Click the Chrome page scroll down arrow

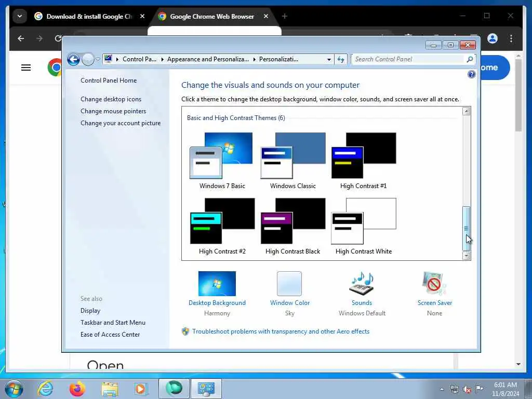pos(518,364)
